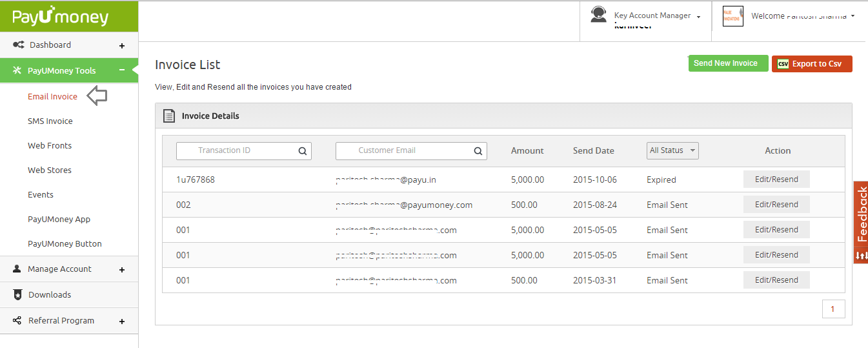Open SMS Invoice in sidebar

[50, 121]
